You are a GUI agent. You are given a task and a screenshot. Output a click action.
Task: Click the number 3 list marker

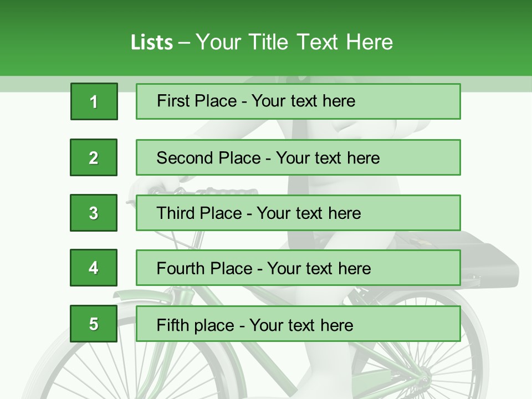[x=94, y=213]
